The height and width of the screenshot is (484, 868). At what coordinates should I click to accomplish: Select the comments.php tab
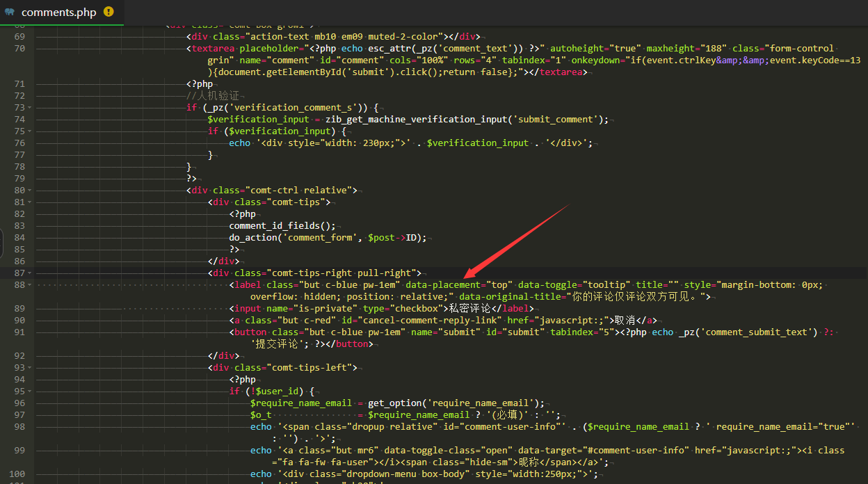[x=58, y=12]
